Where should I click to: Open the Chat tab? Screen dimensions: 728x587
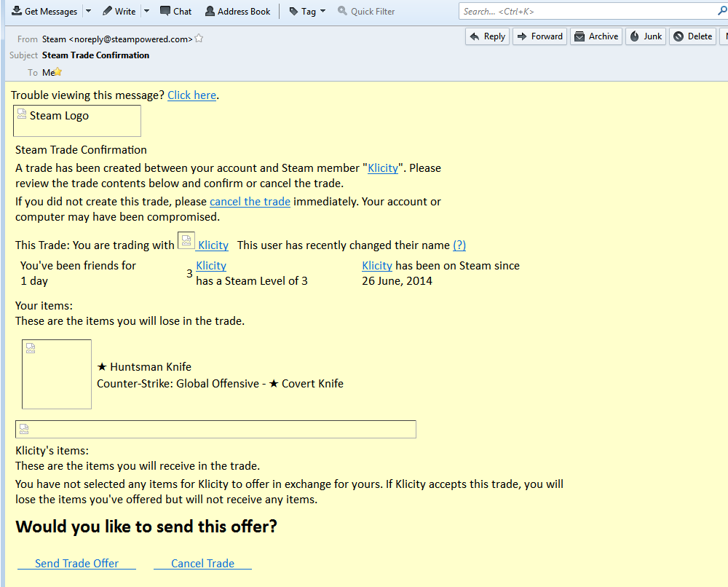[175, 12]
